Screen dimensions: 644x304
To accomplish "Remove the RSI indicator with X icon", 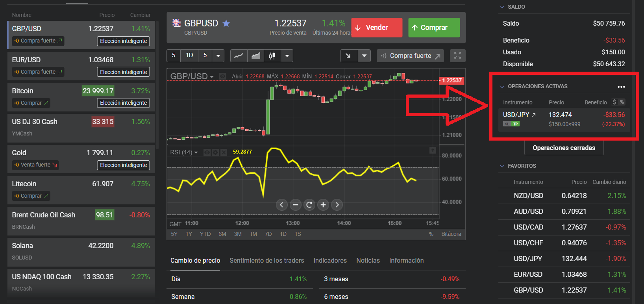I will click(224, 152).
